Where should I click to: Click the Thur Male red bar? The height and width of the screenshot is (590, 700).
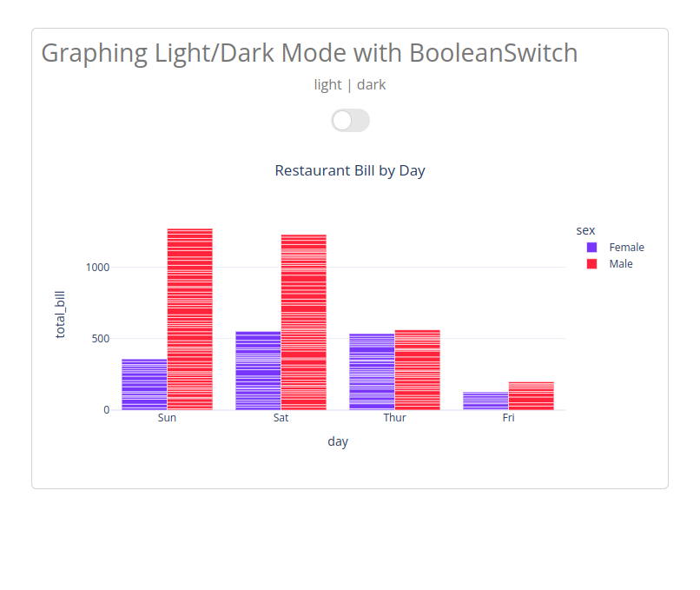(418, 370)
